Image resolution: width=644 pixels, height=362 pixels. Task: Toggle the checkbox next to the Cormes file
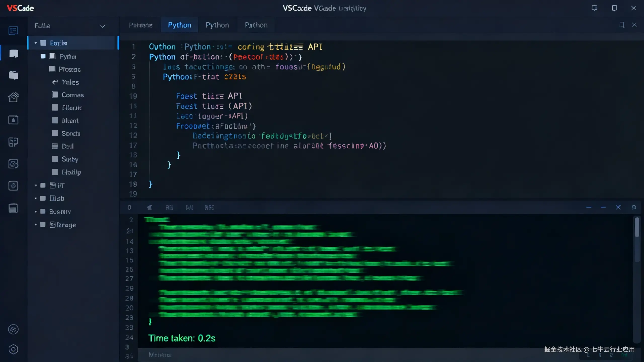[55, 95]
